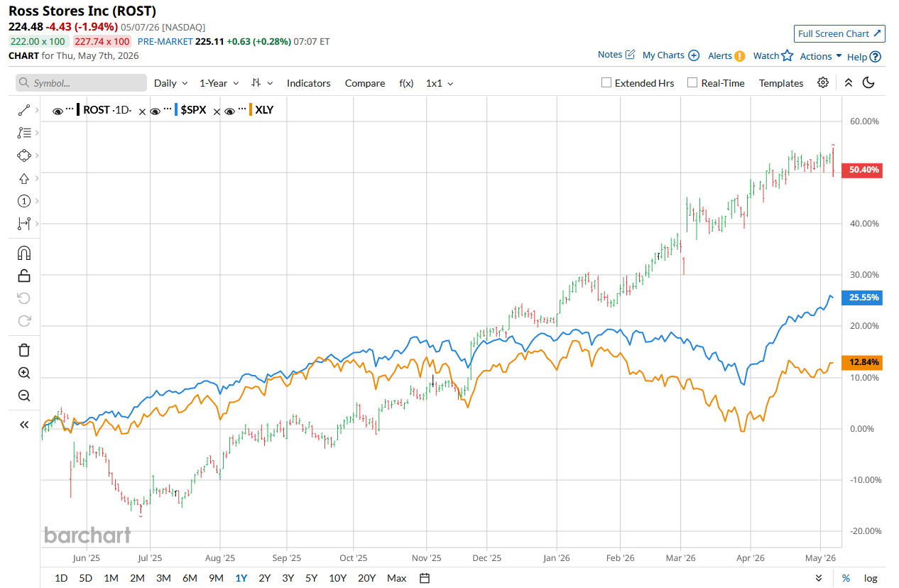This screenshot has height=588, width=899.
Task: Enable the Real-Time checkbox
Action: coord(692,82)
